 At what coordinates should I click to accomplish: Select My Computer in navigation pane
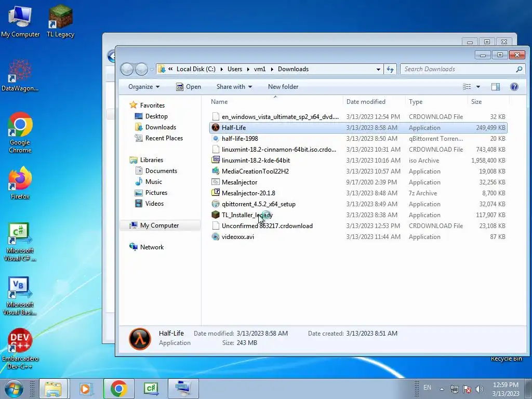point(160,225)
